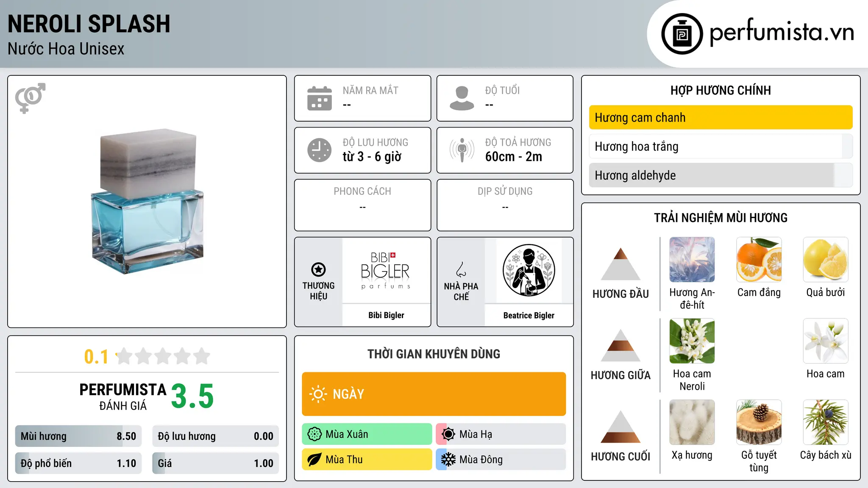Click the NEROLI SPLASH title
The image size is (868, 488).
89,24
